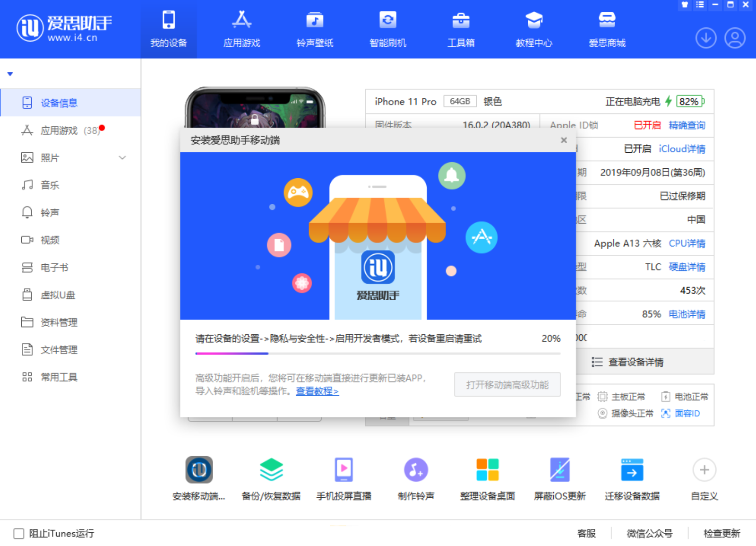Click the 屏蔽iOS更新 tool icon
The width and height of the screenshot is (756, 546).
pyautogui.click(x=559, y=470)
